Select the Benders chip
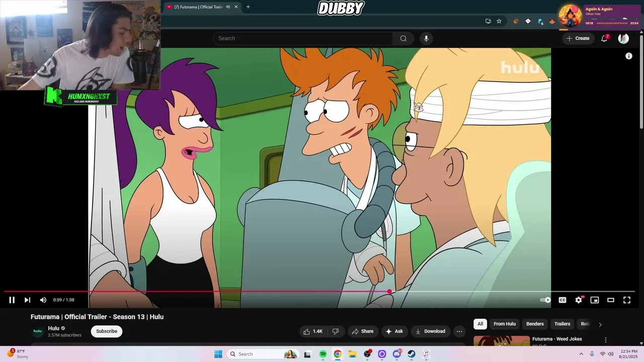 click(535, 324)
